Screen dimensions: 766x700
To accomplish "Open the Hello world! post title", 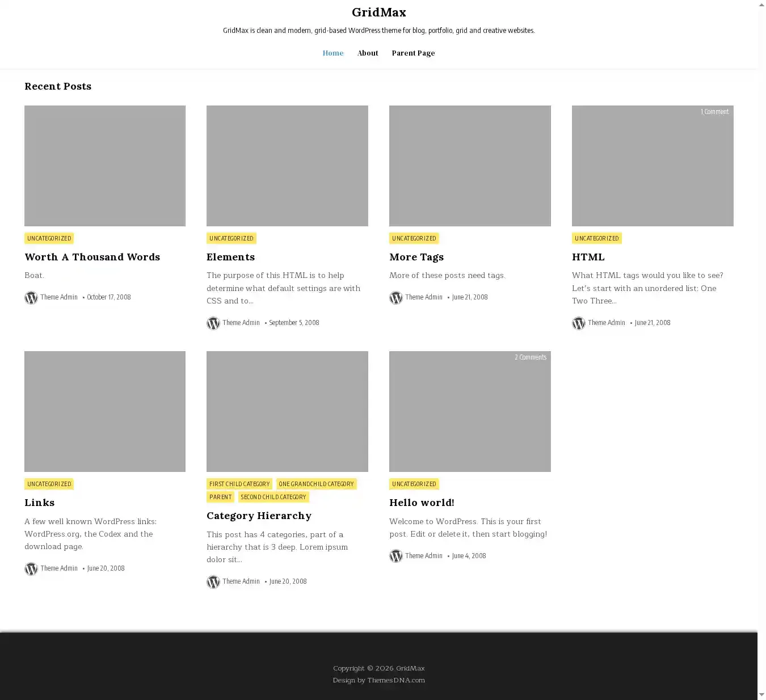I will pyautogui.click(x=422, y=503).
